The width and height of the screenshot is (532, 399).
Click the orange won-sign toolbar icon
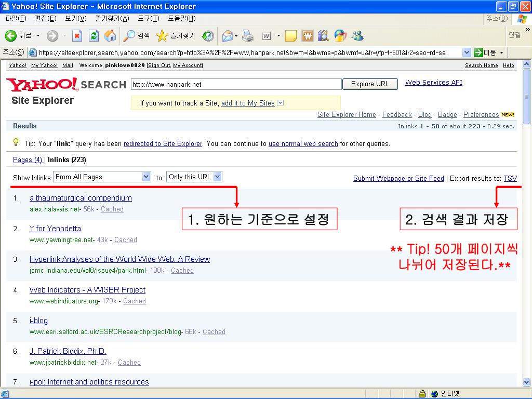308,36
